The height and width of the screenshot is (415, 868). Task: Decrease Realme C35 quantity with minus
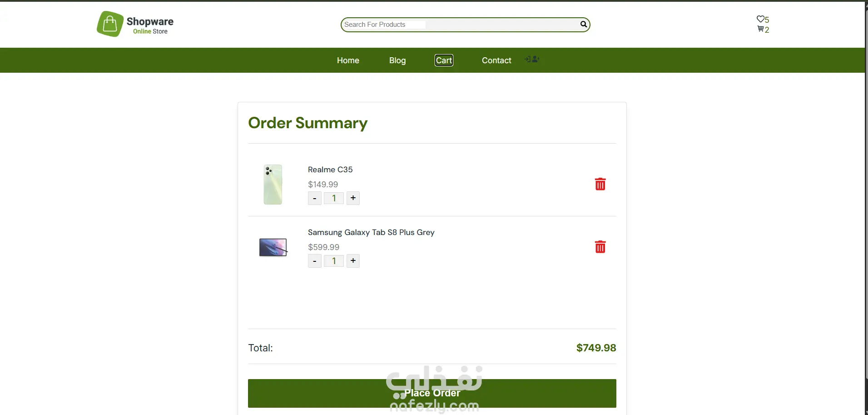coord(315,198)
